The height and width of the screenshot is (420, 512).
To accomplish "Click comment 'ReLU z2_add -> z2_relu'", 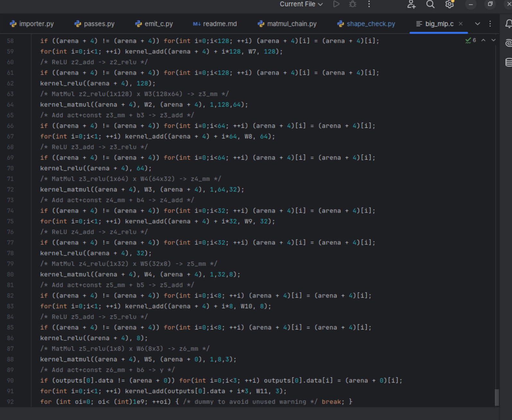I will tap(94, 62).
